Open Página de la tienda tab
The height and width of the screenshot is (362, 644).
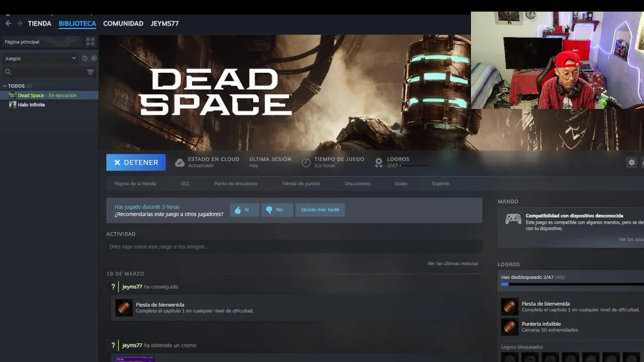135,184
